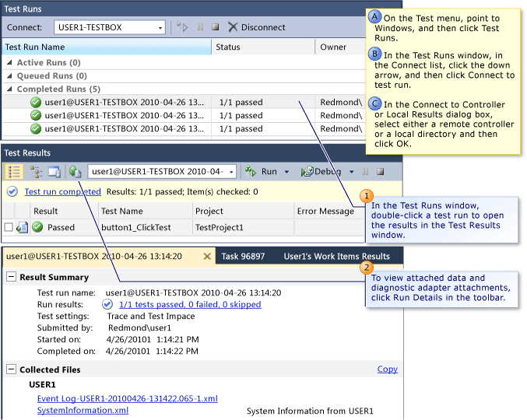Click the Run Details icon in Test Results toolbar

point(75,172)
